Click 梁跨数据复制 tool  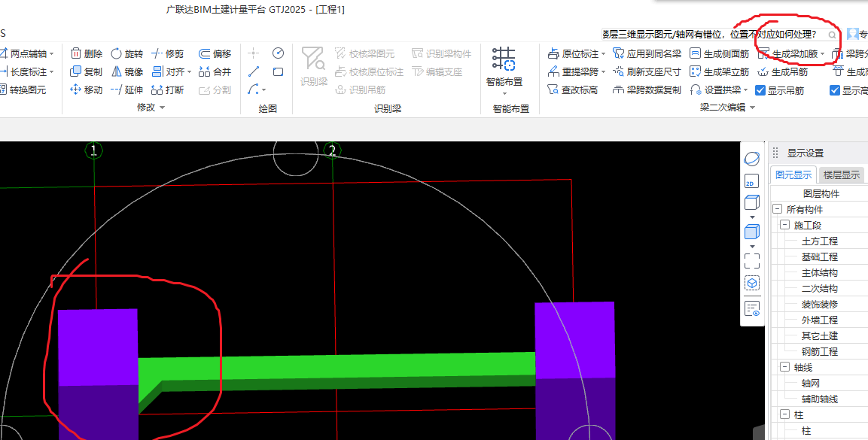point(647,90)
